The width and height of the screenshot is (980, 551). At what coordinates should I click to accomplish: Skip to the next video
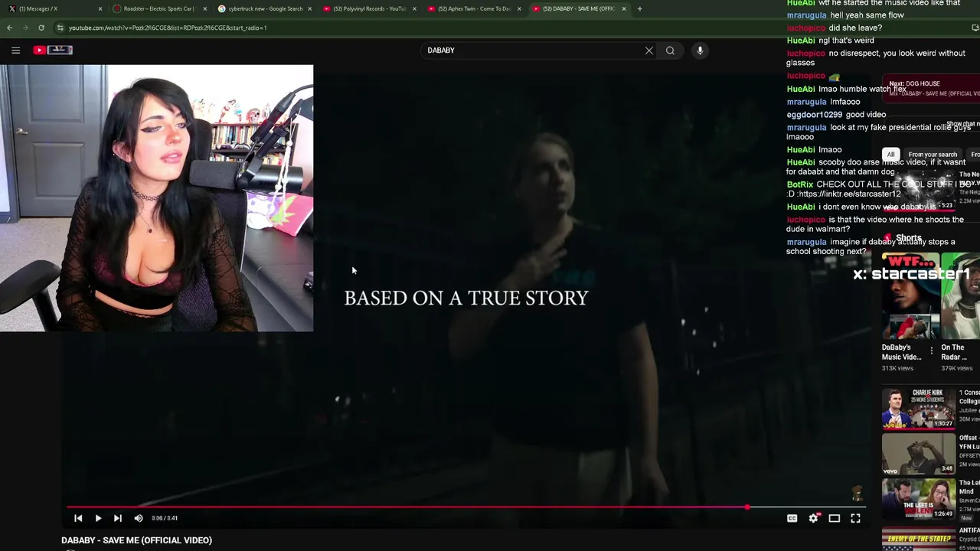pos(118,518)
